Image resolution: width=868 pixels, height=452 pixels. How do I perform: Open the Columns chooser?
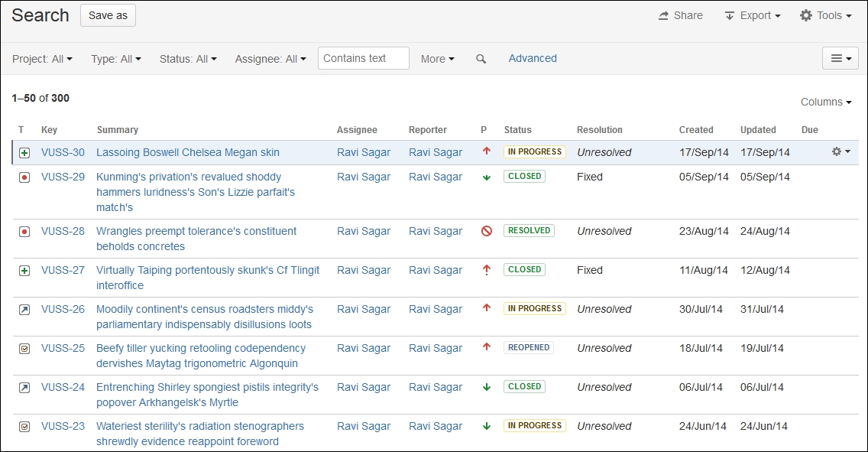click(x=825, y=102)
